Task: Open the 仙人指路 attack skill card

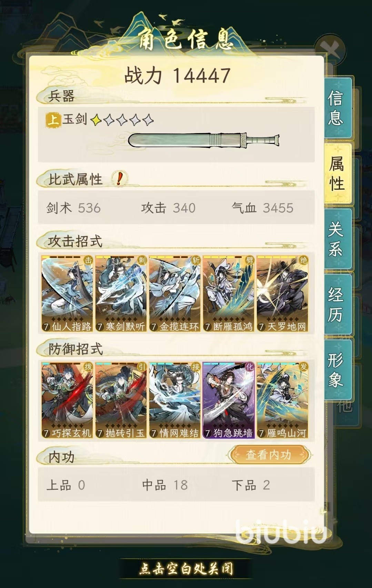Action: (67, 294)
